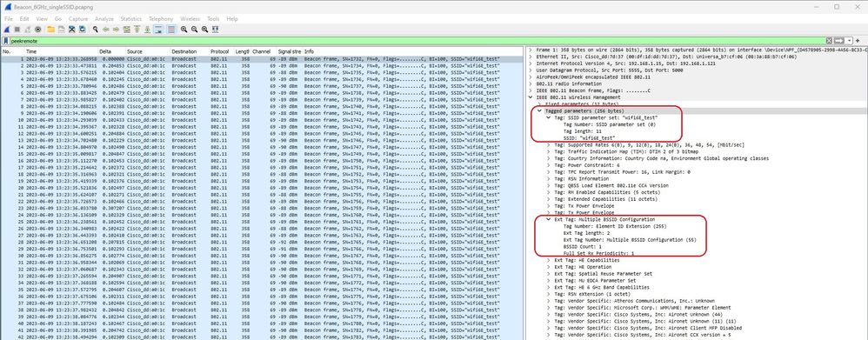Apply the display filter arrow button
Viewport: 868px width, 340px height.
[839, 41]
